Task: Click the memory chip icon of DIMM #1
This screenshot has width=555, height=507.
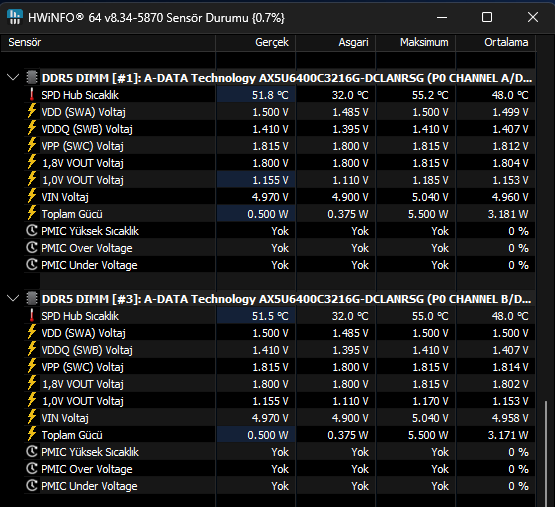Action: click(x=32, y=78)
